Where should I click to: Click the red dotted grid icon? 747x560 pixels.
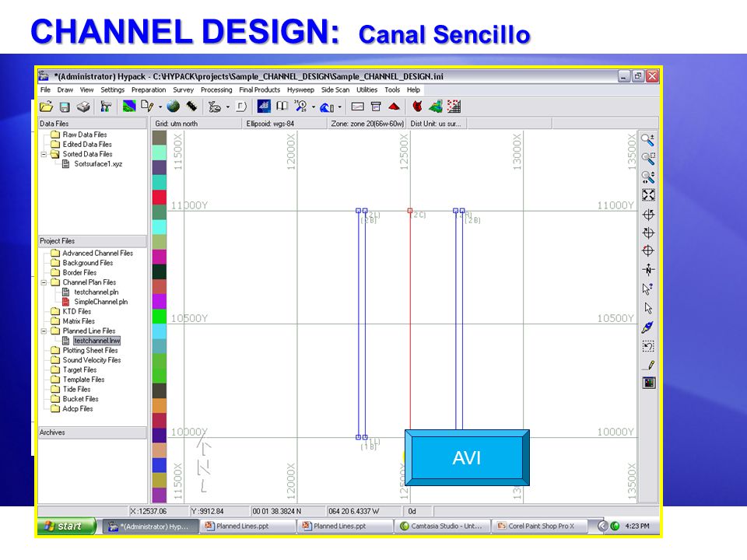454,107
